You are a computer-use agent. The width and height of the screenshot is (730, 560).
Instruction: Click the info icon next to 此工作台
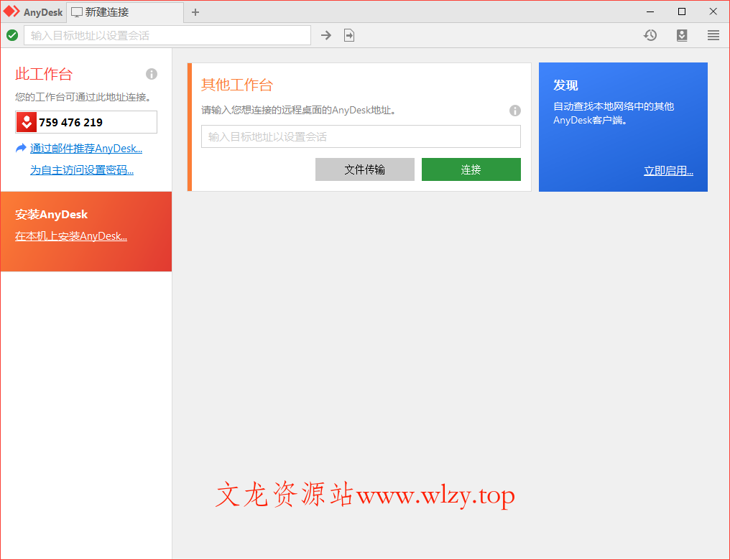point(152,74)
